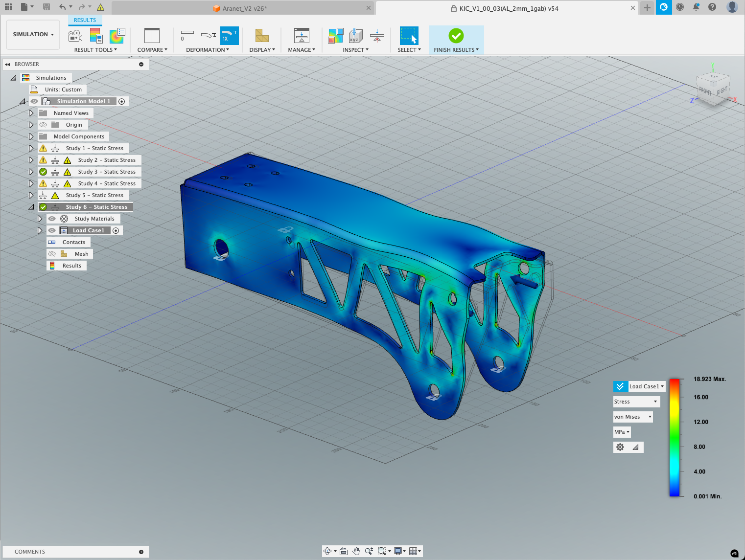Open the Simulation workspace switcher button
The image size is (745, 560).
coord(33,34)
